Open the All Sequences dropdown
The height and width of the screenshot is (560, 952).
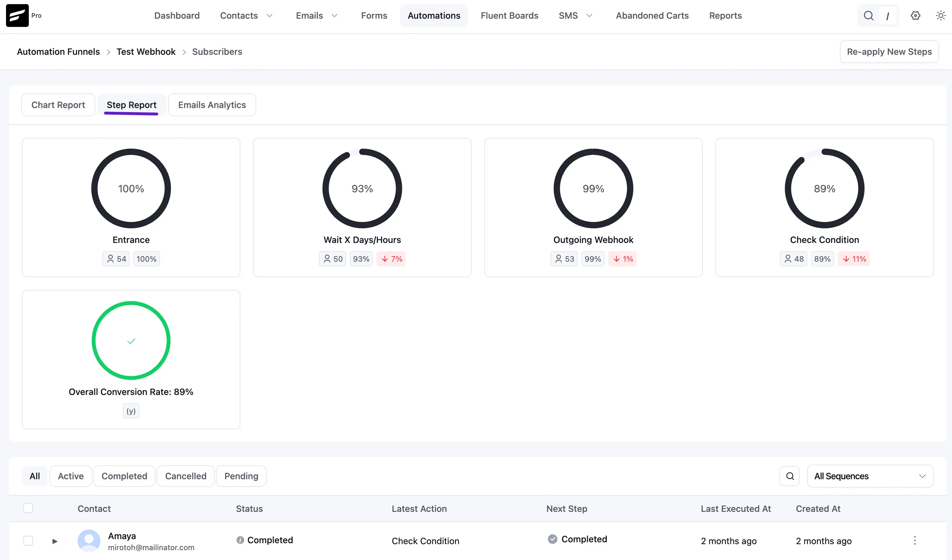click(x=870, y=476)
